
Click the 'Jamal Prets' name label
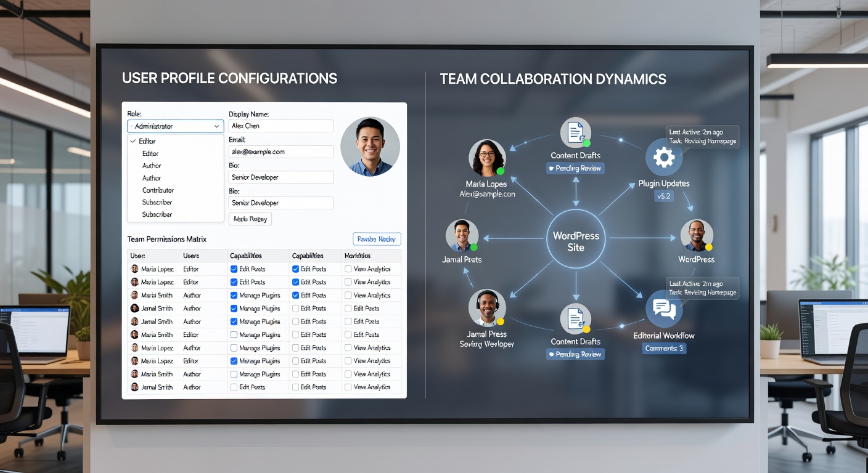coord(462,259)
